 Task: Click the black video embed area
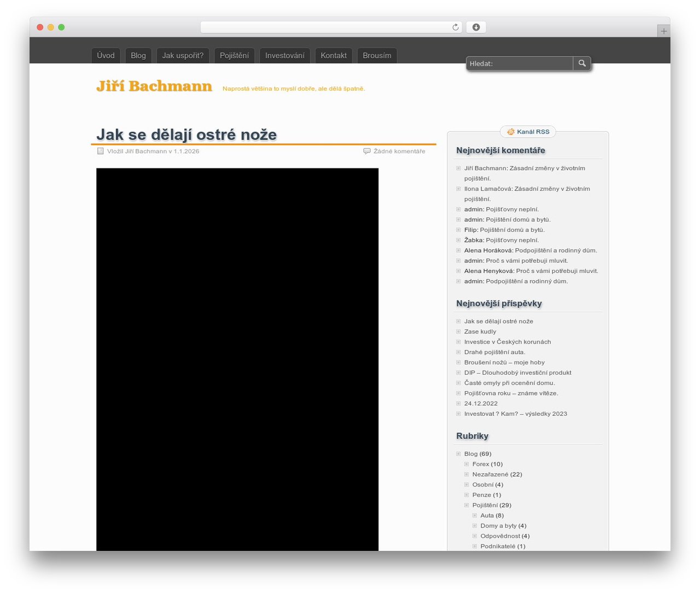click(237, 359)
